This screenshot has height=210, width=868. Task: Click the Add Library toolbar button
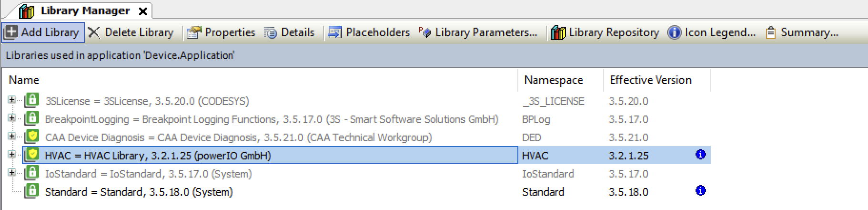click(43, 32)
